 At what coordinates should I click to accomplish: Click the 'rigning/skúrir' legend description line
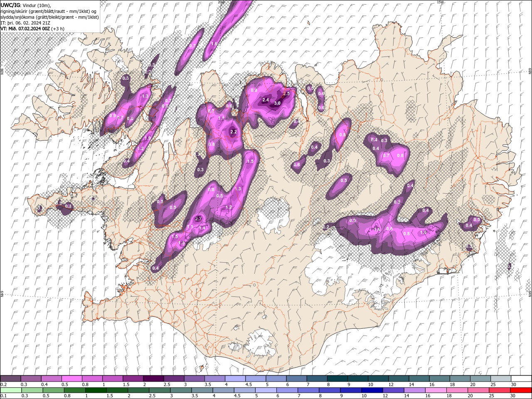48,11
